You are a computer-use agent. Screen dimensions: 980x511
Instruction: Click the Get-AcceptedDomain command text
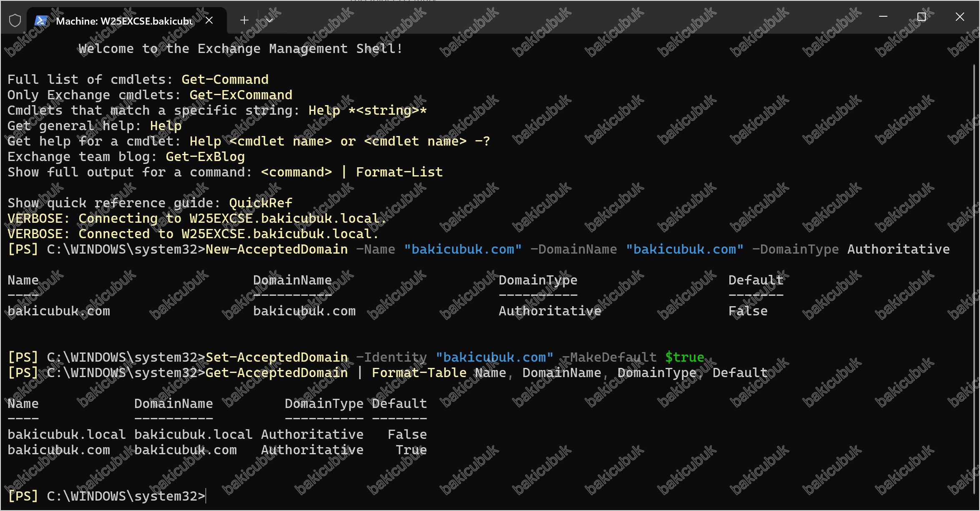[x=276, y=373]
